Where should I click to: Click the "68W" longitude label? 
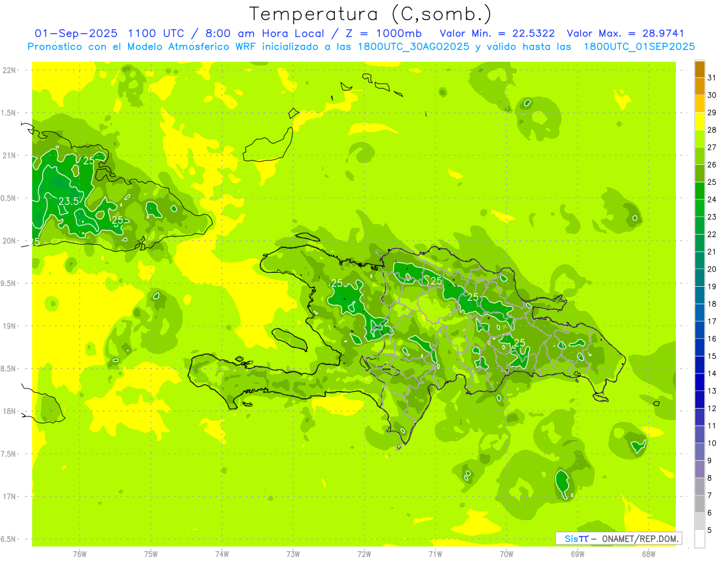pos(648,554)
